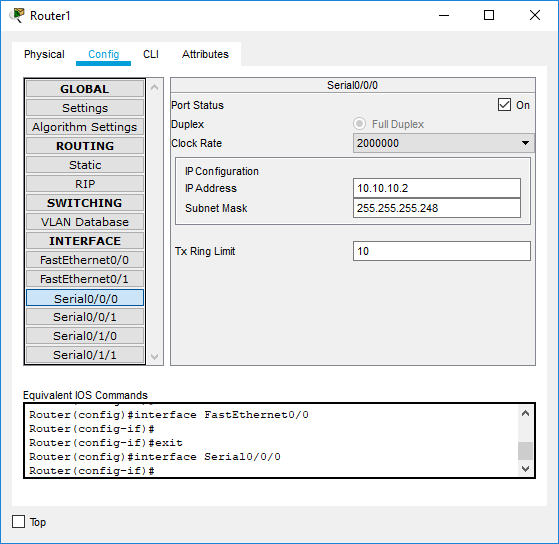Viewport: 559px width, 544px height.
Task: Select the Full Duplex radio button
Action: pyautogui.click(x=359, y=124)
